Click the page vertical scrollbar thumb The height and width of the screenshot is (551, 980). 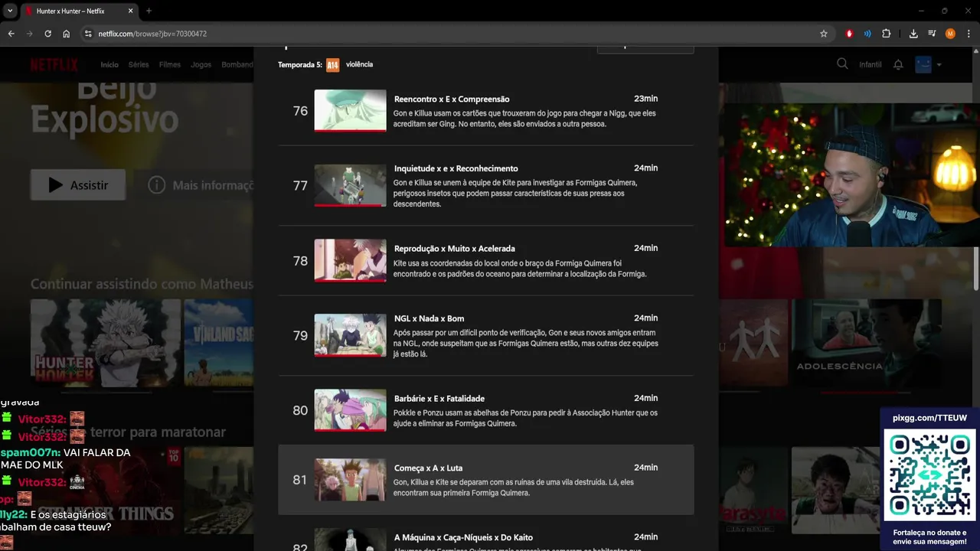(x=975, y=268)
